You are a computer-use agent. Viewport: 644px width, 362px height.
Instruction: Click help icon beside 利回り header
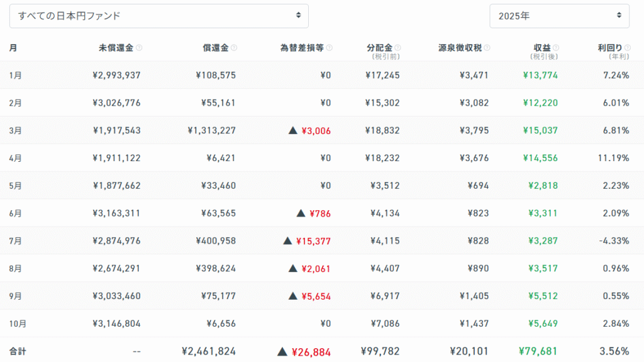pyautogui.click(x=627, y=48)
